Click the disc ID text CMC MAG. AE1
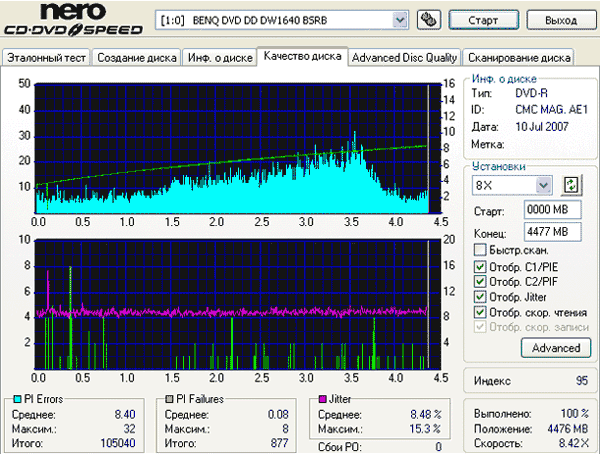This screenshot has height=454, width=600. coord(551,110)
